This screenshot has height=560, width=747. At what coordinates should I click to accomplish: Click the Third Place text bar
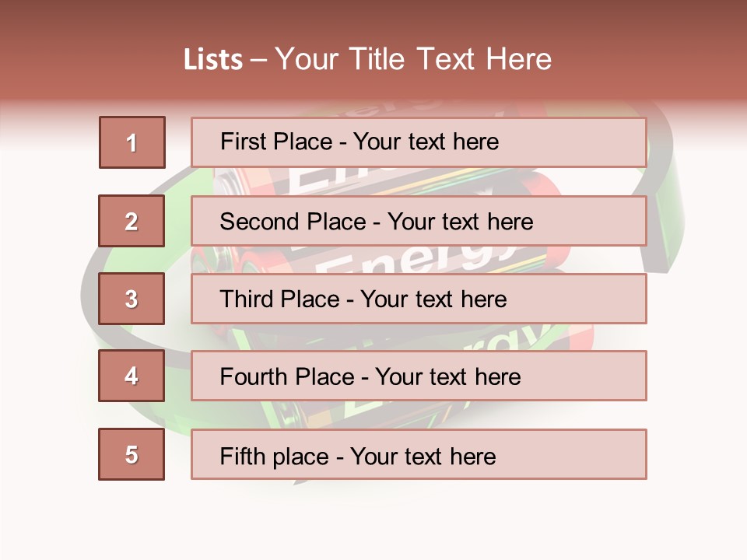[x=419, y=299]
